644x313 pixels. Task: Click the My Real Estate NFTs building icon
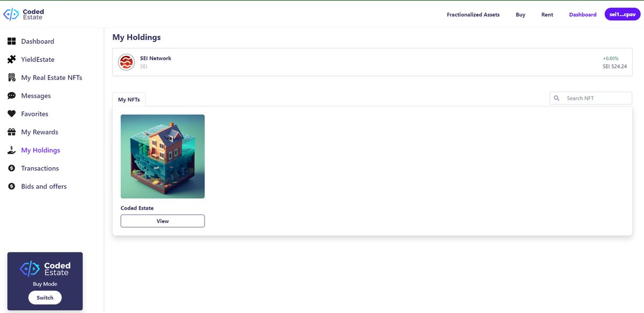pos(11,78)
